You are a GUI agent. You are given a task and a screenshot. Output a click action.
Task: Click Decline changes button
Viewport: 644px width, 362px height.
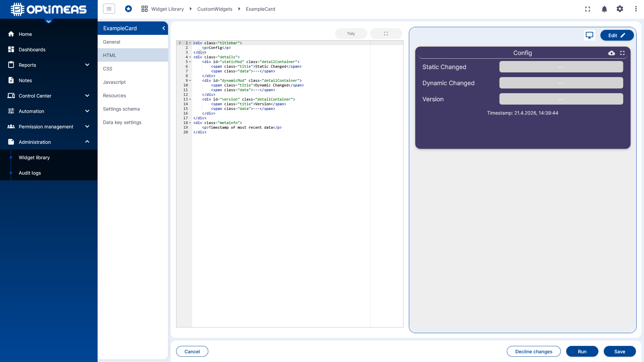tap(534, 351)
